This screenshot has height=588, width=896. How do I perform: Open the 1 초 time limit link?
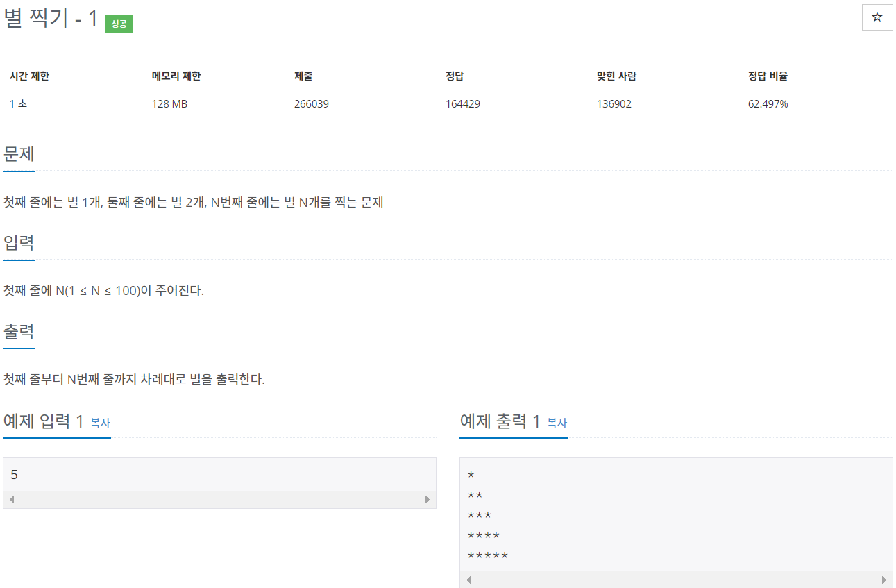[x=17, y=103]
